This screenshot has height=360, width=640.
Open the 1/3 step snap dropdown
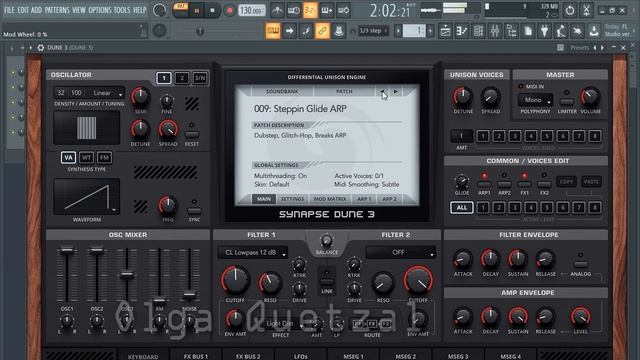click(x=373, y=31)
